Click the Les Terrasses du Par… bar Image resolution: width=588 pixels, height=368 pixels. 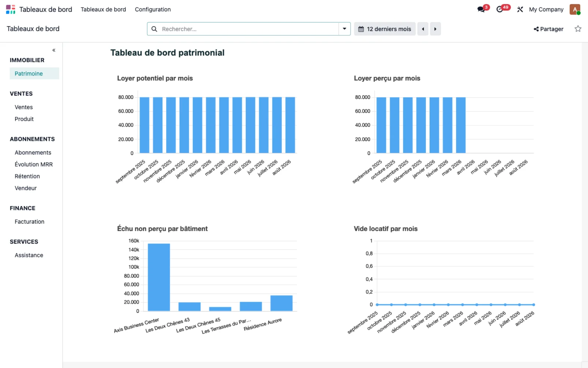[251, 306]
